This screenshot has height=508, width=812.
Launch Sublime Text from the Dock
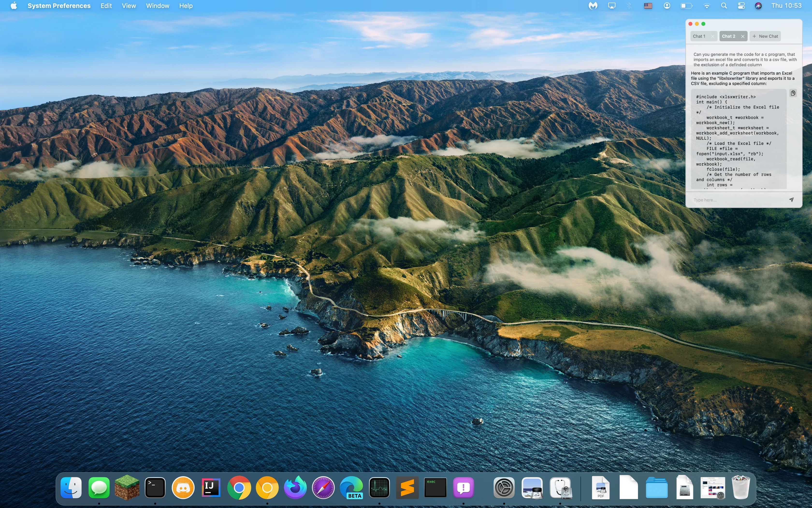click(407, 487)
